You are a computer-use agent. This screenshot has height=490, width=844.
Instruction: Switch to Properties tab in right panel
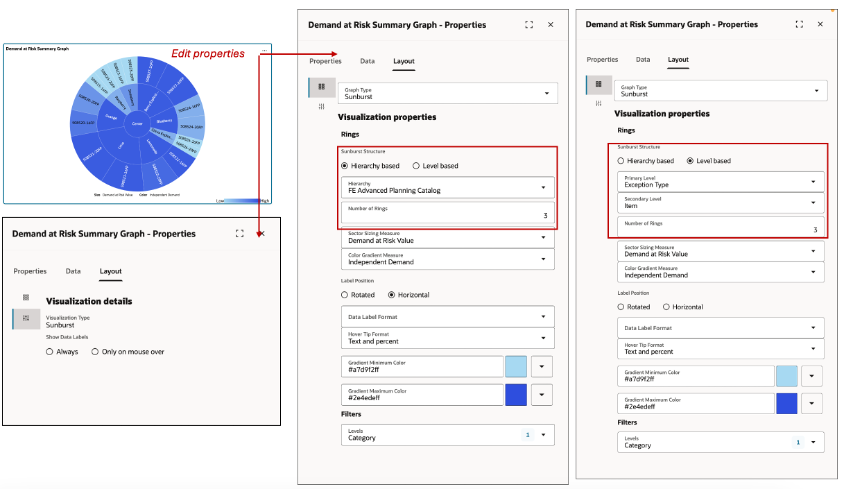tap(602, 60)
